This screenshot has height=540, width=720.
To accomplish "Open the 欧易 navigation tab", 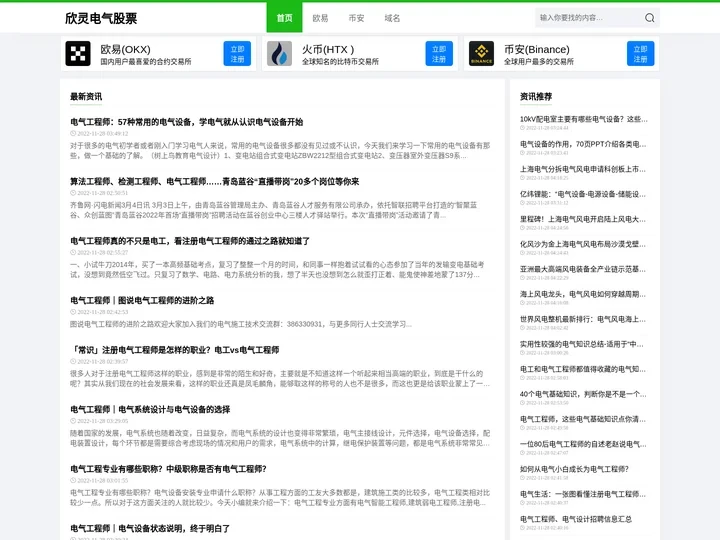I will (x=320, y=18).
